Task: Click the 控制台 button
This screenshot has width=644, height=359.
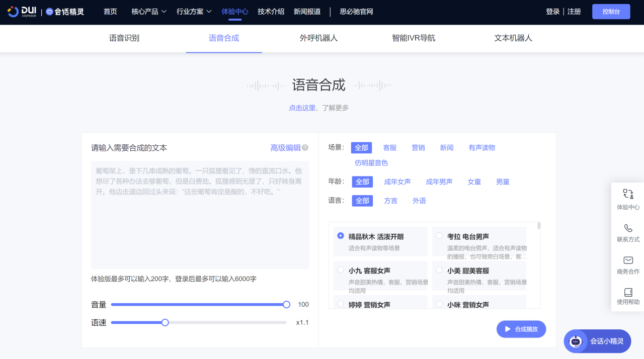Action: pyautogui.click(x=611, y=11)
